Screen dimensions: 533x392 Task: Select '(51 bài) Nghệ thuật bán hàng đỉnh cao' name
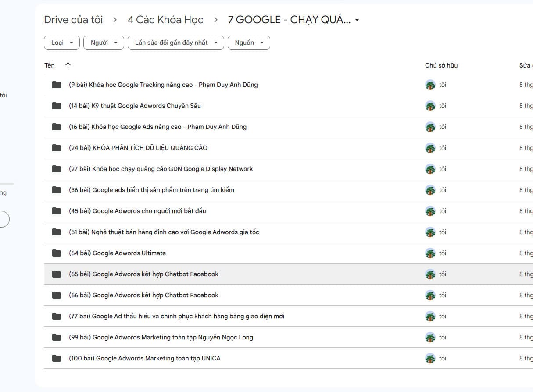coord(164,232)
